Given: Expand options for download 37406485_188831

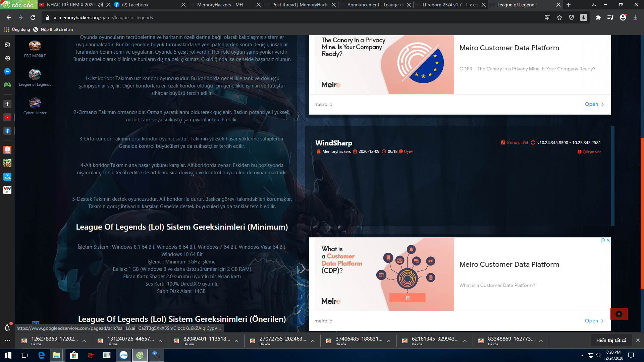Looking at the screenshot, I should click(389, 341).
